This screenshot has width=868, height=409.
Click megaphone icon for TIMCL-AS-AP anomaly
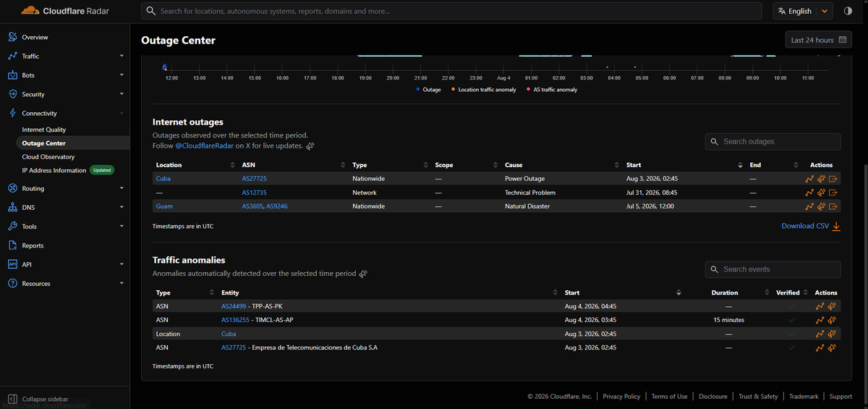[832, 320]
